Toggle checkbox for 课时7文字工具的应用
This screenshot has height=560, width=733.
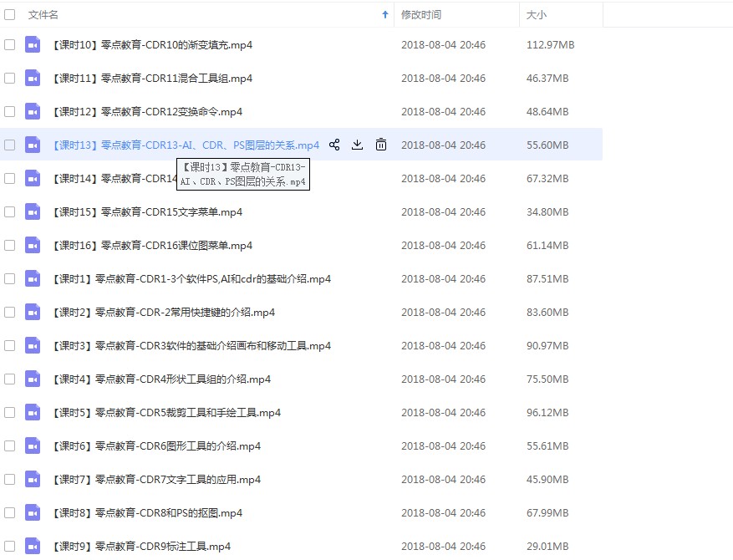pos(10,479)
